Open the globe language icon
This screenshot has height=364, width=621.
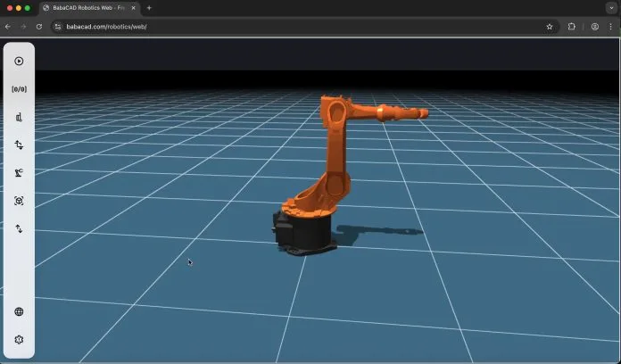point(19,311)
